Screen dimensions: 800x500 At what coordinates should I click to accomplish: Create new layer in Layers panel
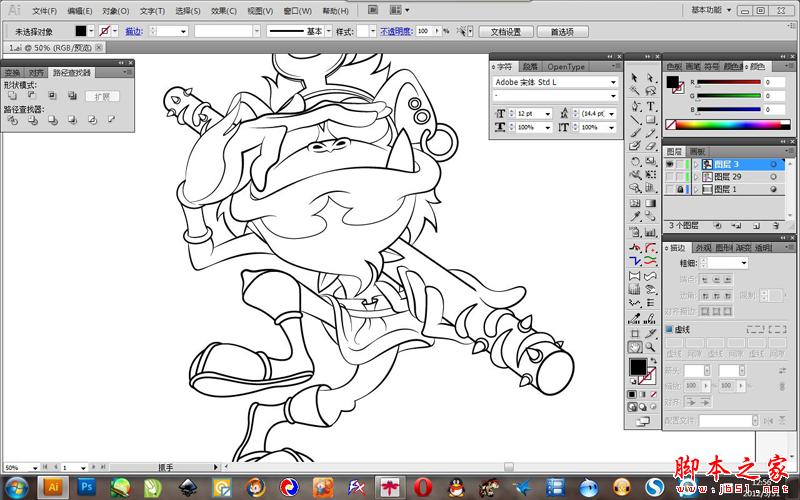click(x=757, y=226)
